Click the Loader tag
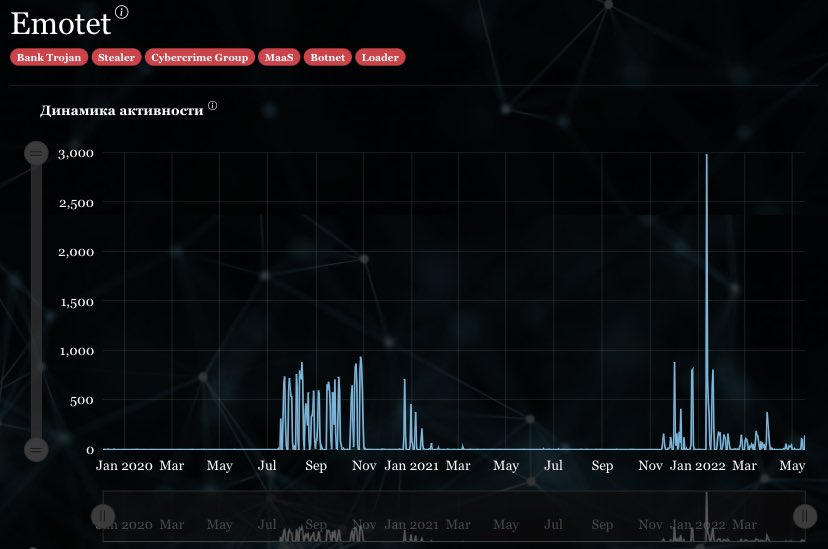Screen dimensions: 828x549 (x=380, y=58)
